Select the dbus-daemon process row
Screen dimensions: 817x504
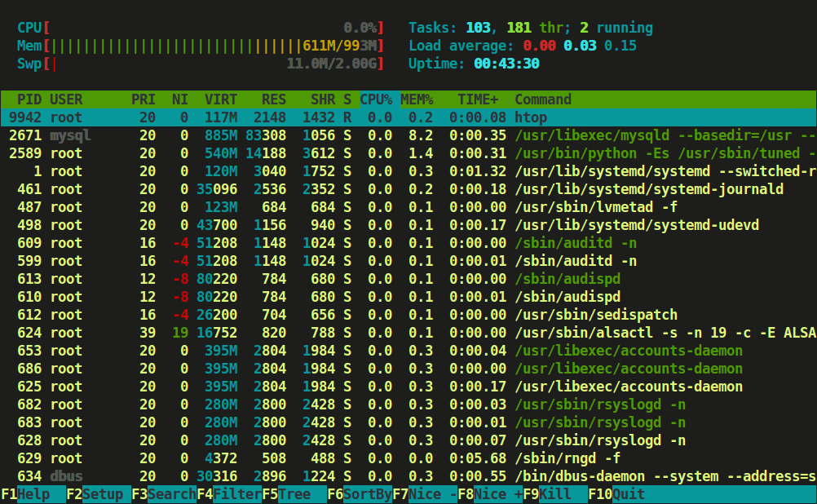coord(408,476)
